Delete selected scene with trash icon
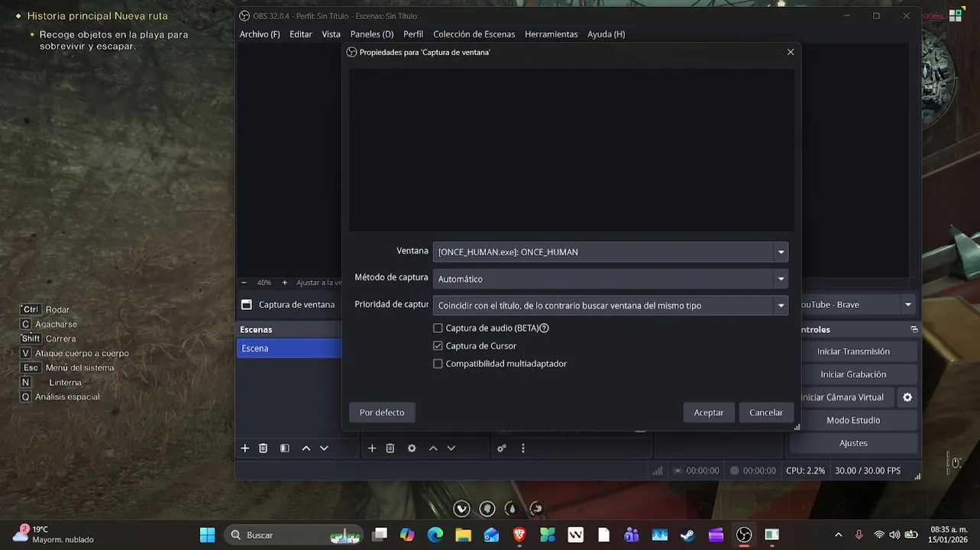The image size is (980, 550). pos(264,448)
